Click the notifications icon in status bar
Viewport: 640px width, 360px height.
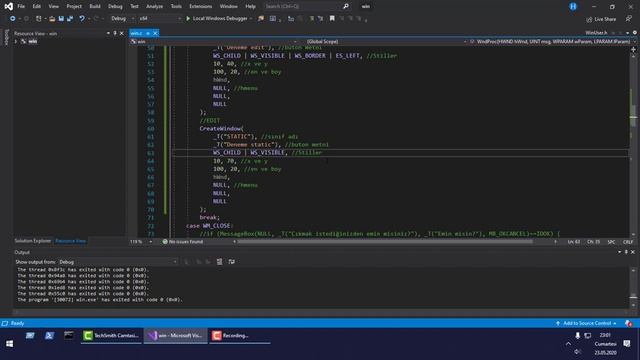(x=629, y=323)
